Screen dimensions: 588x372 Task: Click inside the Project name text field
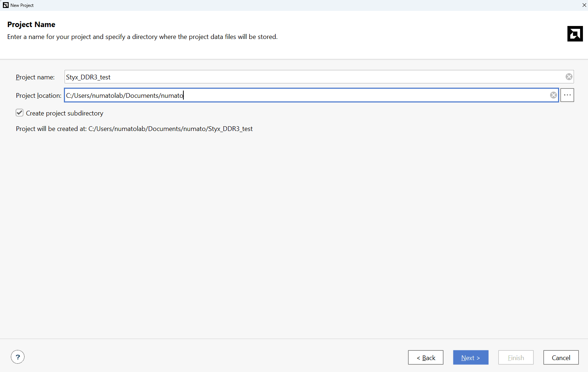pos(310,77)
